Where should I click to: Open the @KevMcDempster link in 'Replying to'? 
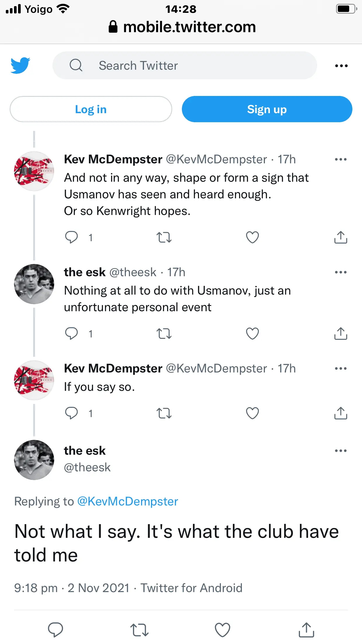pos(127,501)
